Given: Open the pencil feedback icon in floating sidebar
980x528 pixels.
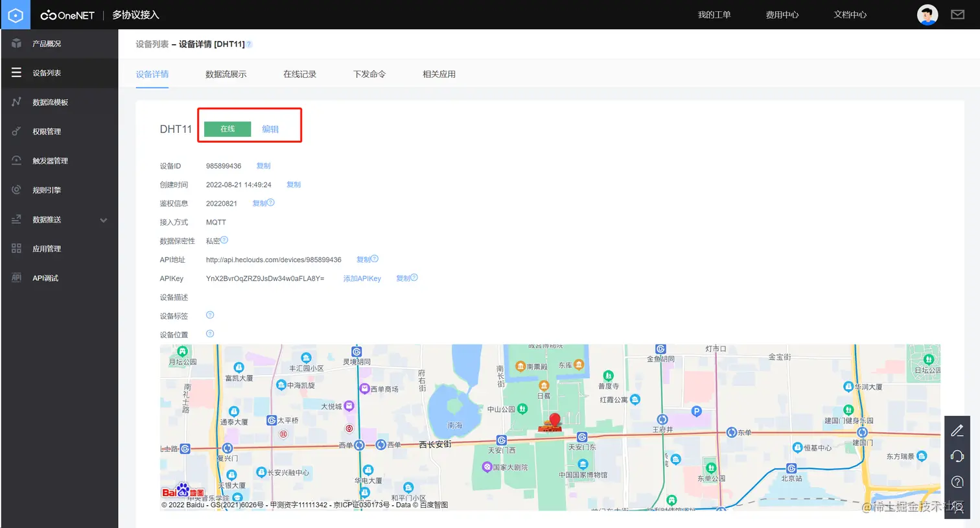Looking at the screenshot, I should pyautogui.click(x=957, y=431).
